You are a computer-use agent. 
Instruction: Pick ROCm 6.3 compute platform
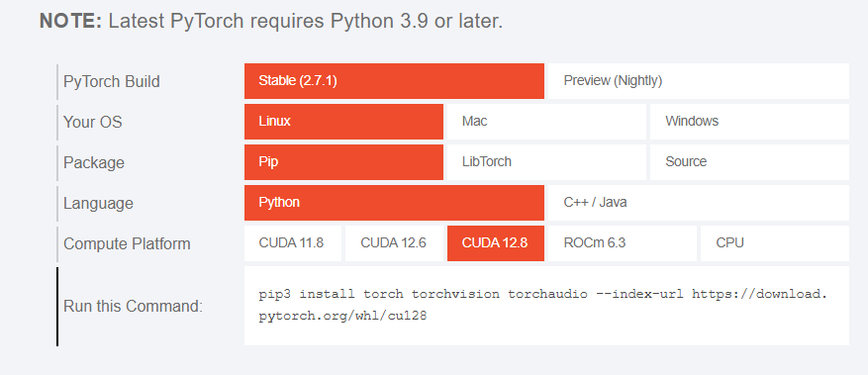[x=623, y=243]
